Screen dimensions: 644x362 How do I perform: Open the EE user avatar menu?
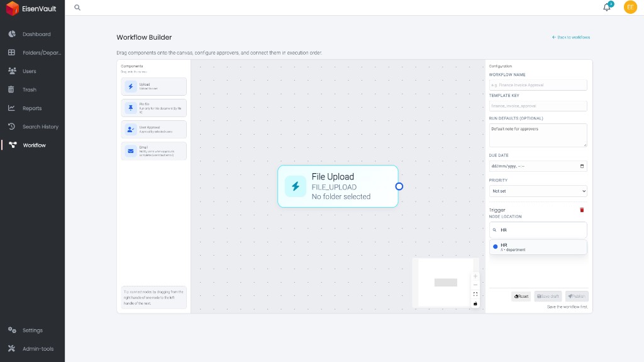[x=630, y=7]
